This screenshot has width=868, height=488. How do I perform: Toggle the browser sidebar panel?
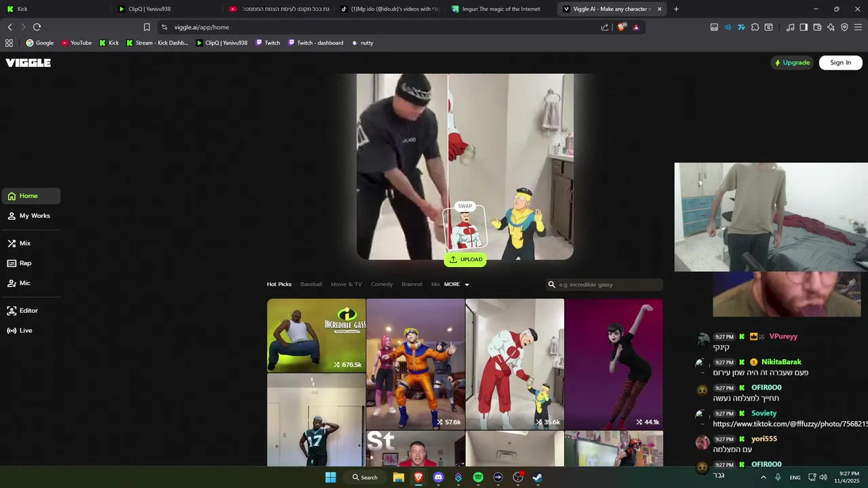point(804,27)
